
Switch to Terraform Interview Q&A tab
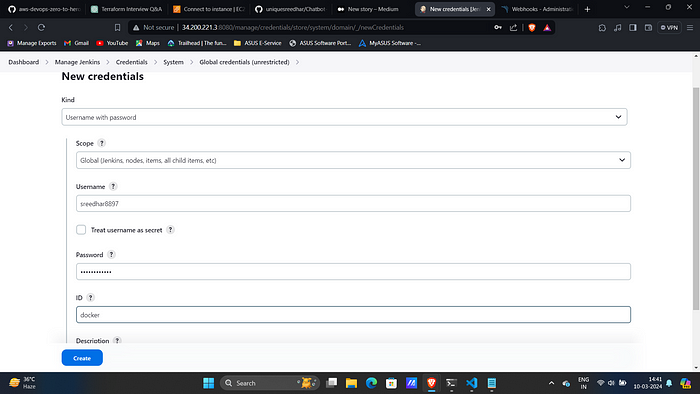tap(126, 9)
